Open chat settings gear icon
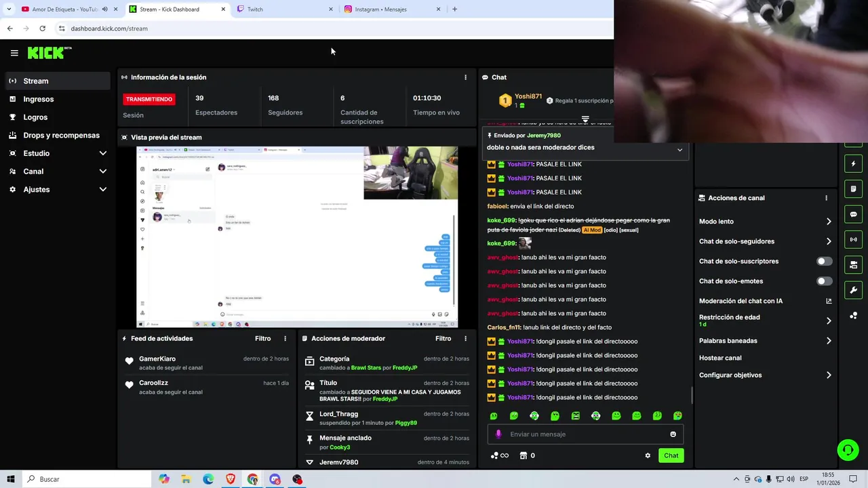 tap(648, 455)
